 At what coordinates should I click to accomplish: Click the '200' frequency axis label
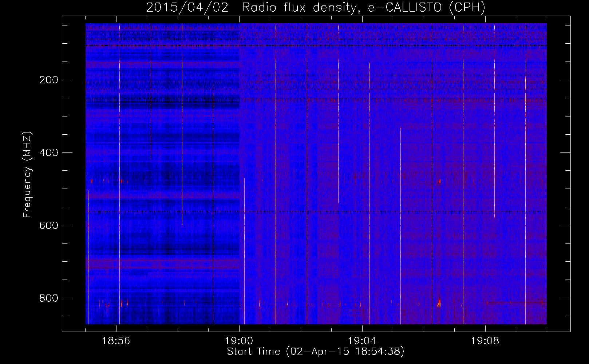point(48,80)
